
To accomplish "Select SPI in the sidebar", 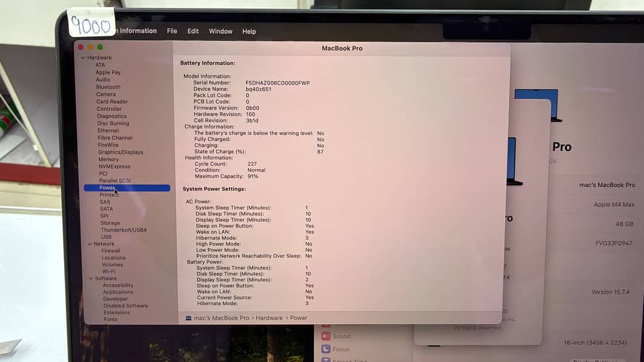I will pyautogui.click(x=105, y=216).
